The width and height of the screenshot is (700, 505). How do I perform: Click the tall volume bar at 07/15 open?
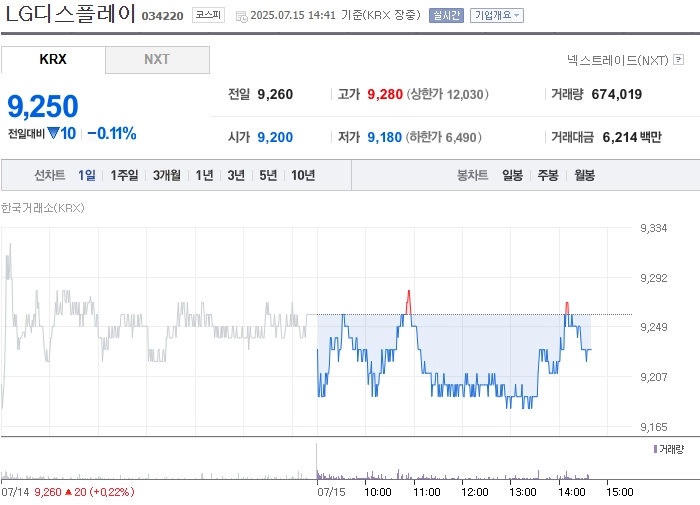(x=317, y=461)
